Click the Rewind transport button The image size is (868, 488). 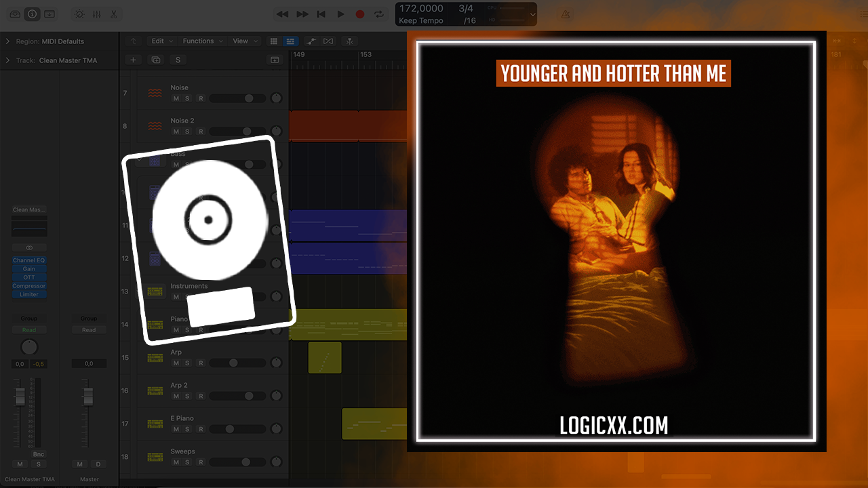pyautogui.click(x=282, y=14)
